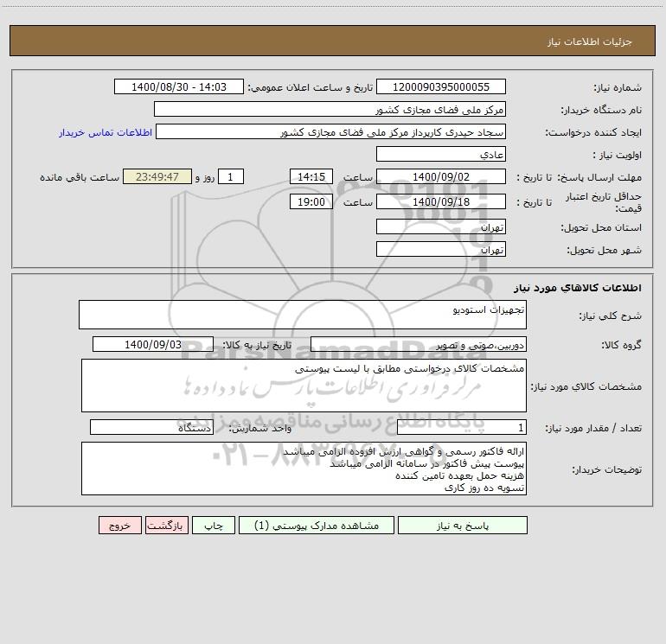Click response deadline date 1400/09/02
Screen dimensions: 666x644
[x=441, y=176]
